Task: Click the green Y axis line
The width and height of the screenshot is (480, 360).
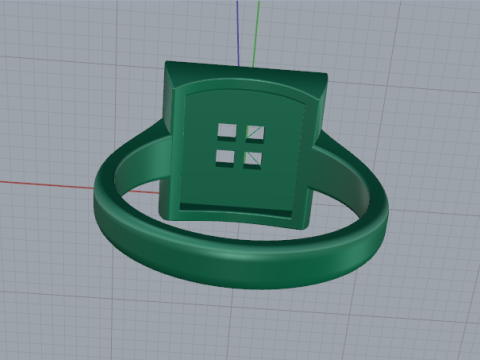Action: pyautogui.click(x=256, y=33)
